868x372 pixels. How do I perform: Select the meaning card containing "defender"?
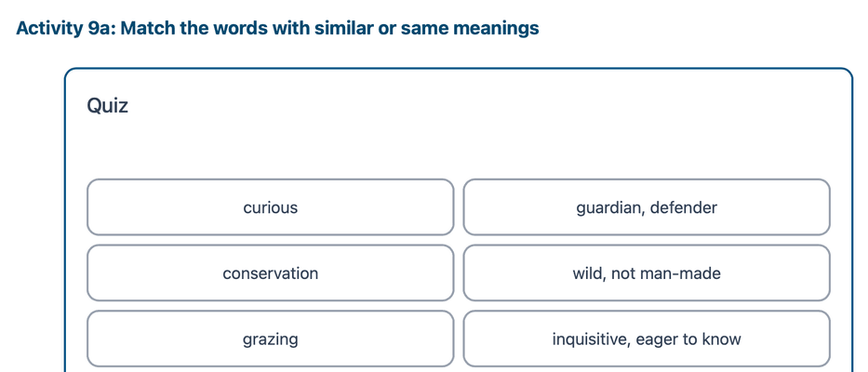tap(647, 207)
